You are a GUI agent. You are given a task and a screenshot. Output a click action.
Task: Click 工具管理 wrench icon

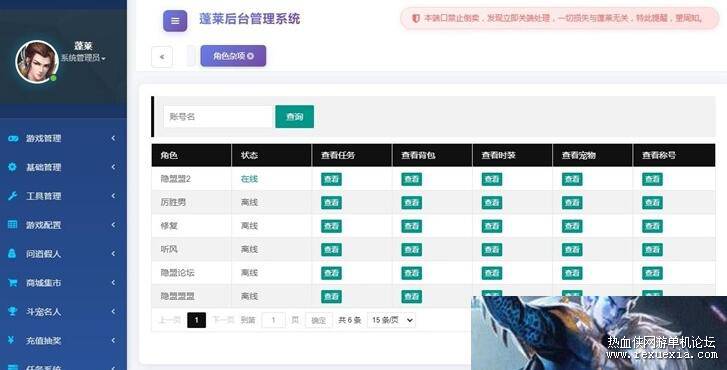13,196
